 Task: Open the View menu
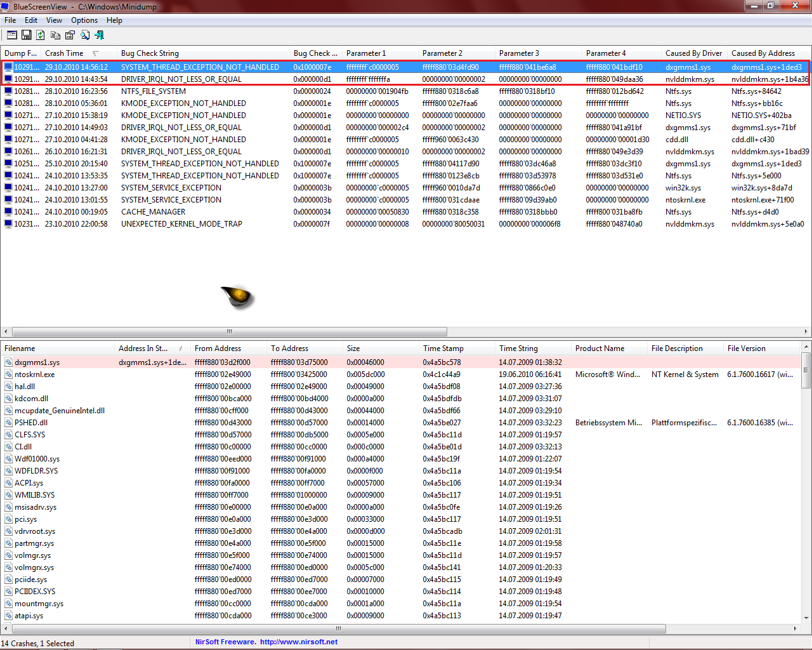point(54,20)
